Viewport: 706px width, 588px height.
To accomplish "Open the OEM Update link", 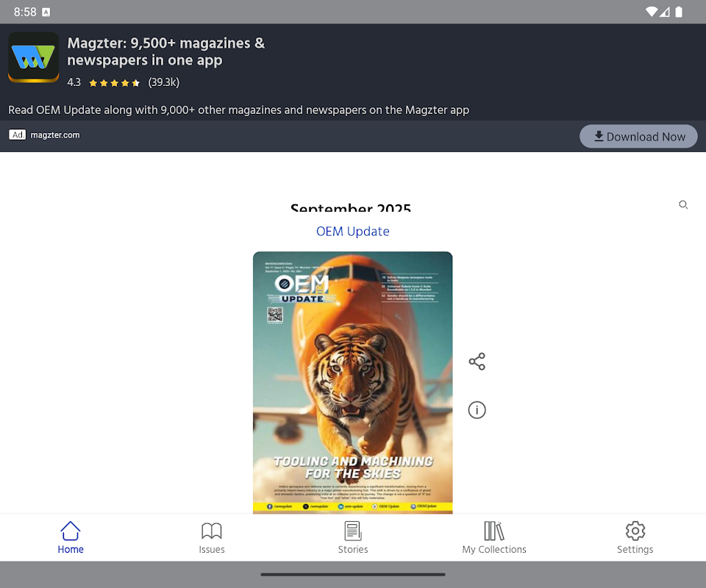I will (x=352, y=232).
